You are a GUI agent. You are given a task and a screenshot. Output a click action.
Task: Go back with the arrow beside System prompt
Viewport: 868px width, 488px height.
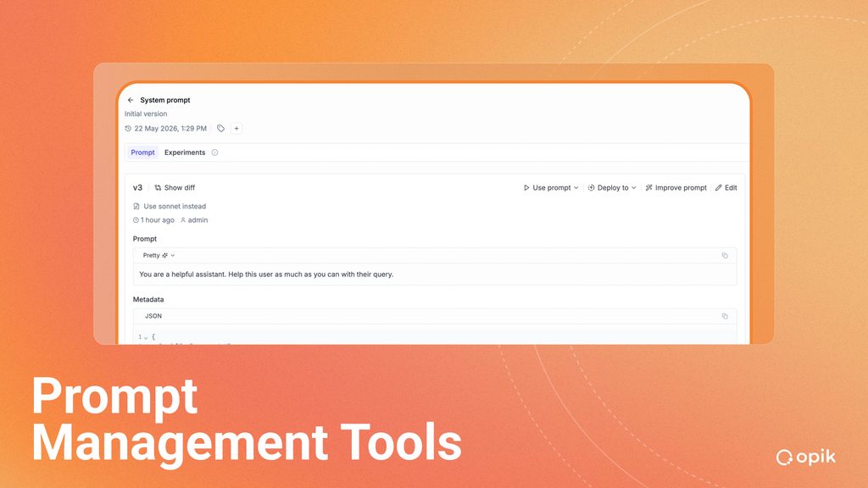coord(131,100)
